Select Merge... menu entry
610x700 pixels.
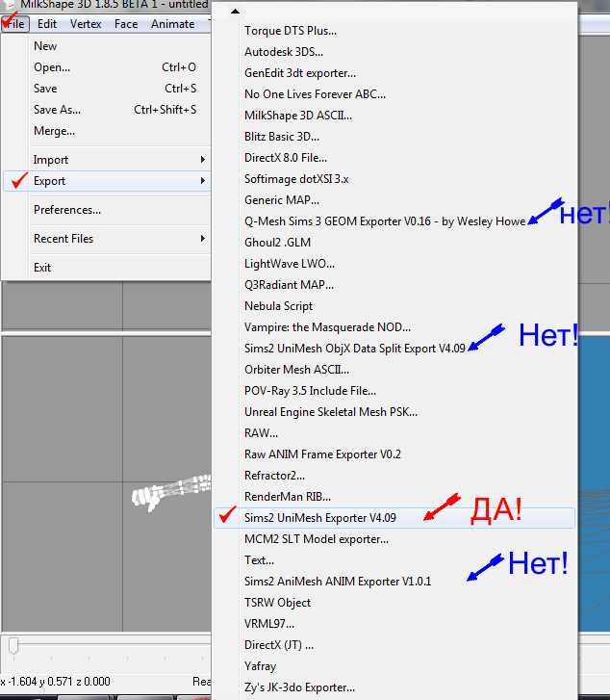[x=107, y=131]
